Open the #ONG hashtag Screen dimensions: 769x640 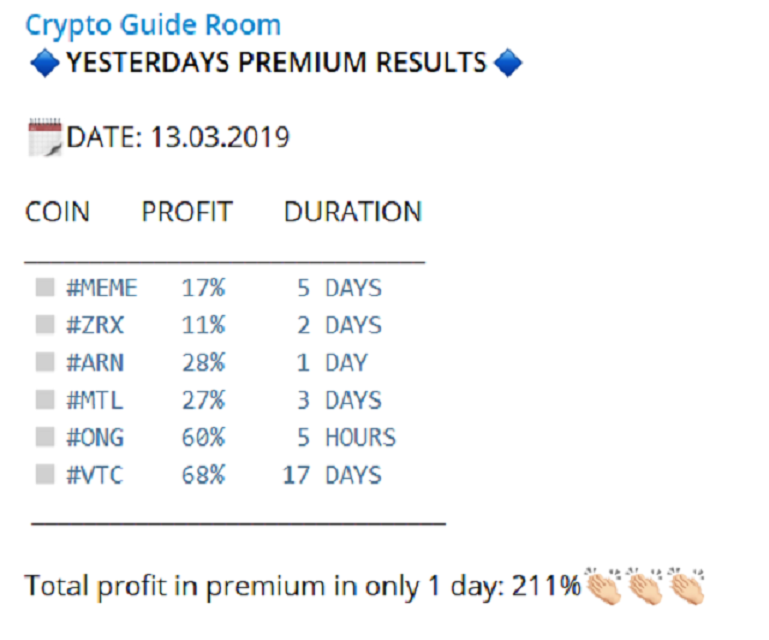pyautogui.click(x=96, y=437)
